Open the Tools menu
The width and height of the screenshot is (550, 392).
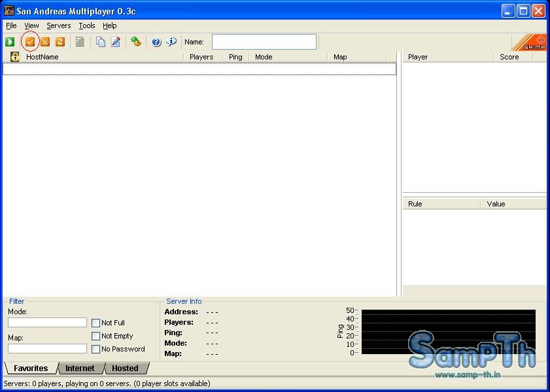click(x=87, y=25)
